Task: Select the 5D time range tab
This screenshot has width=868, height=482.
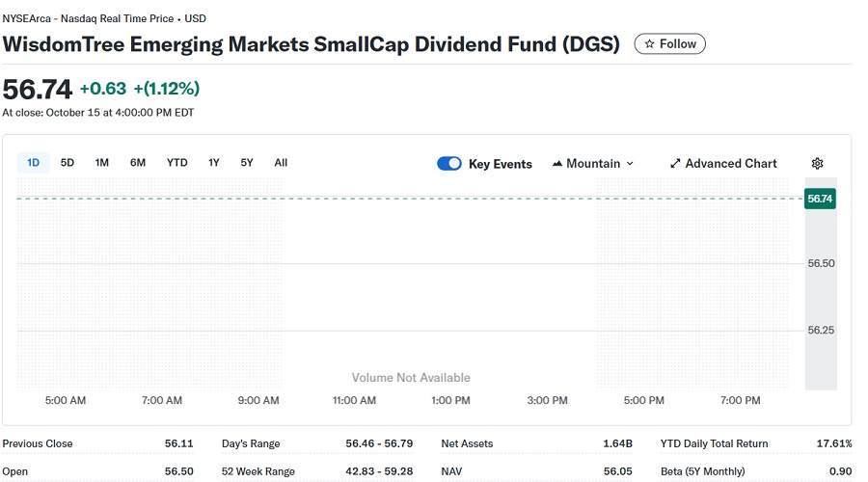Action: pyautogui.click(x=67, y=163)
